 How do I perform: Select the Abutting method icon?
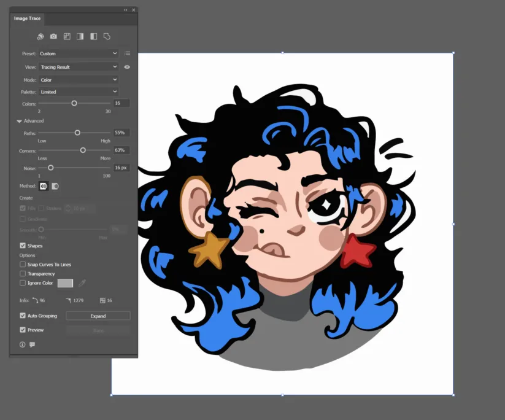point(44,186)
